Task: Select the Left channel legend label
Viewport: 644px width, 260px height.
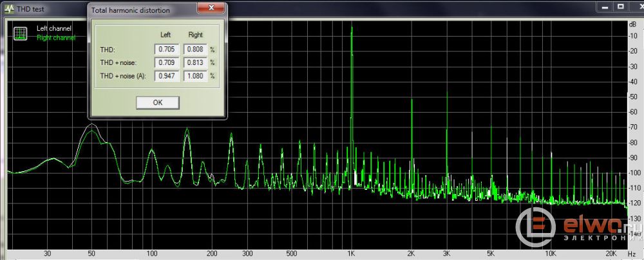Action: tap(55, 29)
